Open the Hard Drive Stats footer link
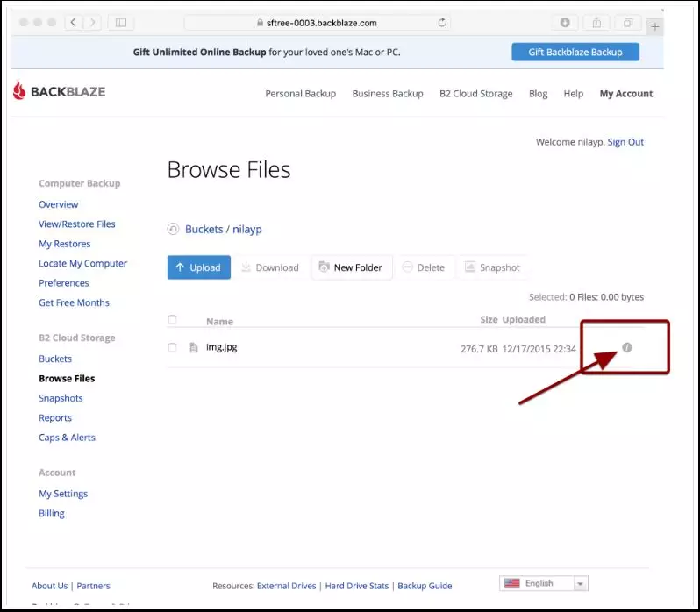This screenshot has width=700, height=612. click(357, 586)
